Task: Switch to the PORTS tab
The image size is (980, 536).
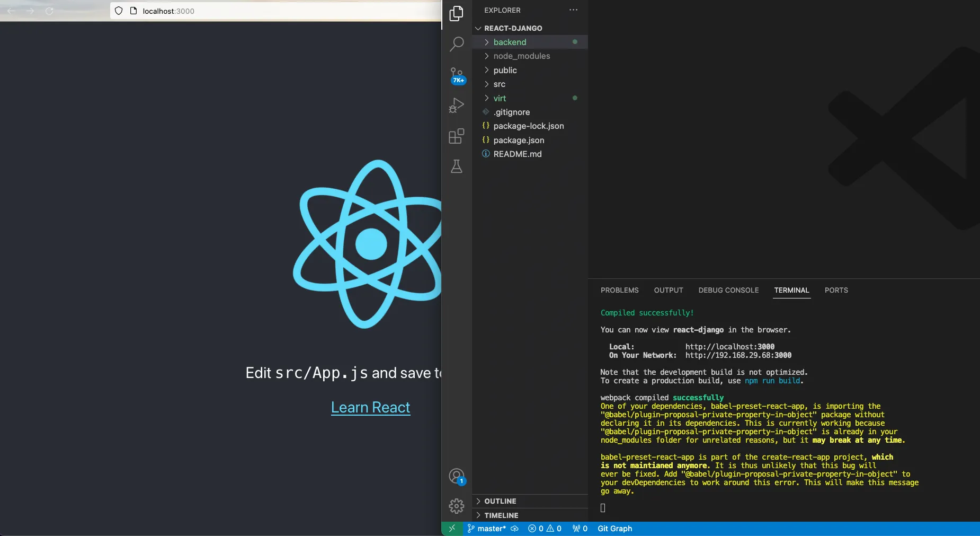Action: coord(836,290)
